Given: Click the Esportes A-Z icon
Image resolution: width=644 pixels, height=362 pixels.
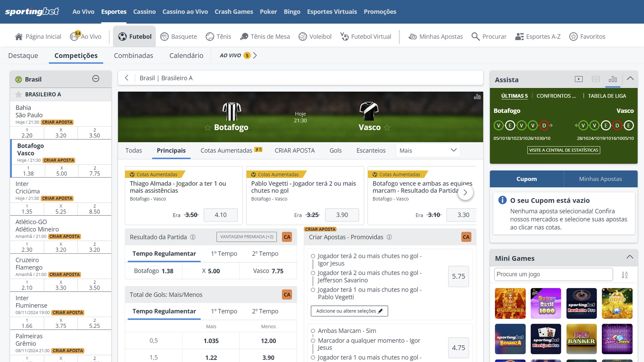Looking at the screenshot, I should [x=519, y=36].
